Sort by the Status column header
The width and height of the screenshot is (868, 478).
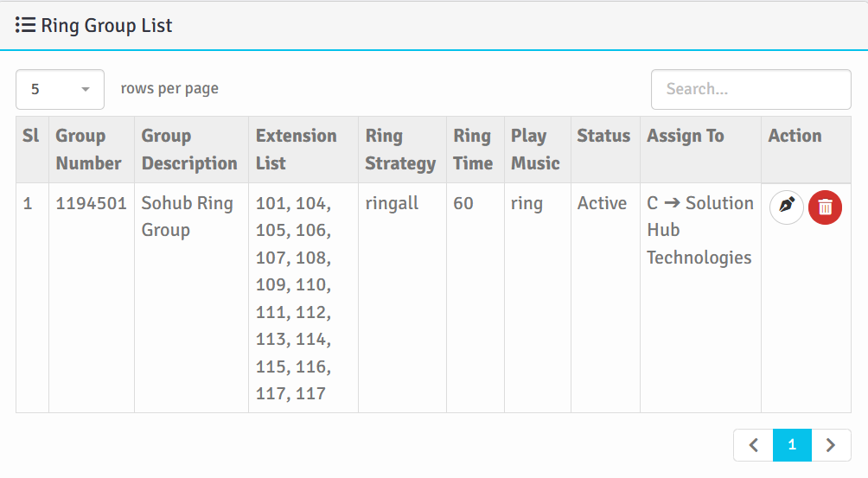[x=603, y=136]
